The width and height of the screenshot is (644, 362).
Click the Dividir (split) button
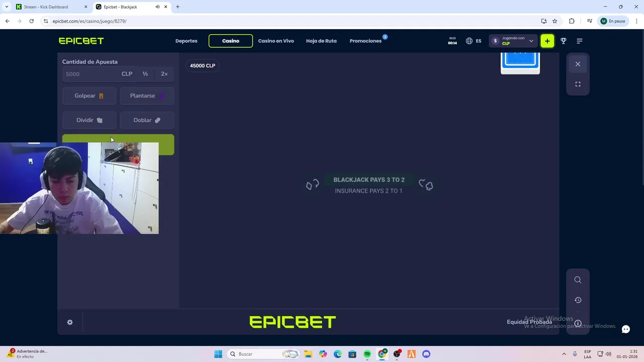(x=89, y=120)
